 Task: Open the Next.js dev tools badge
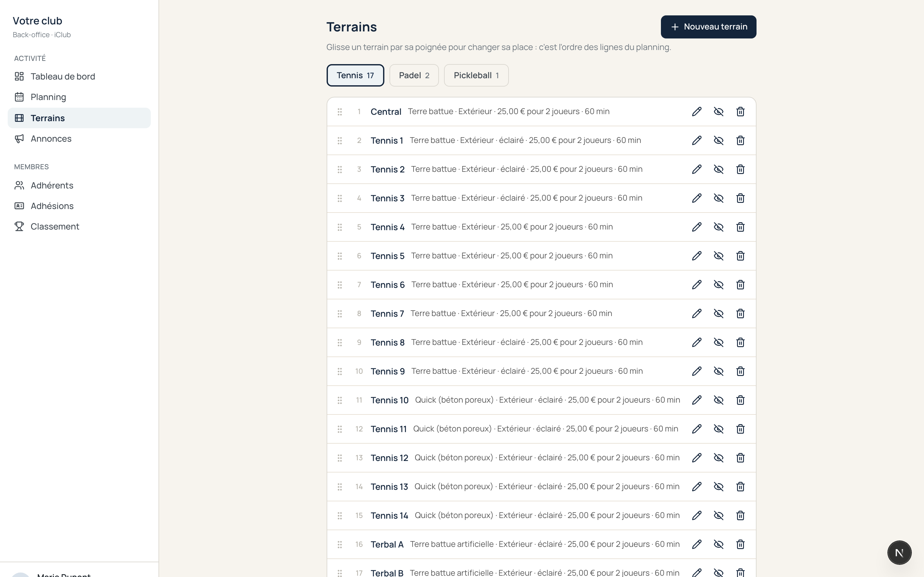(899, 552)
